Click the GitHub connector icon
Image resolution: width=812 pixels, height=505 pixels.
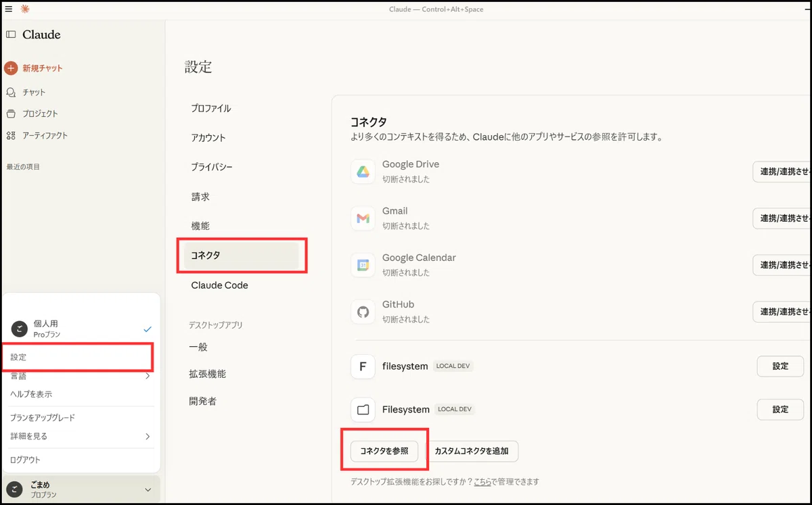(x=363, y=312)
